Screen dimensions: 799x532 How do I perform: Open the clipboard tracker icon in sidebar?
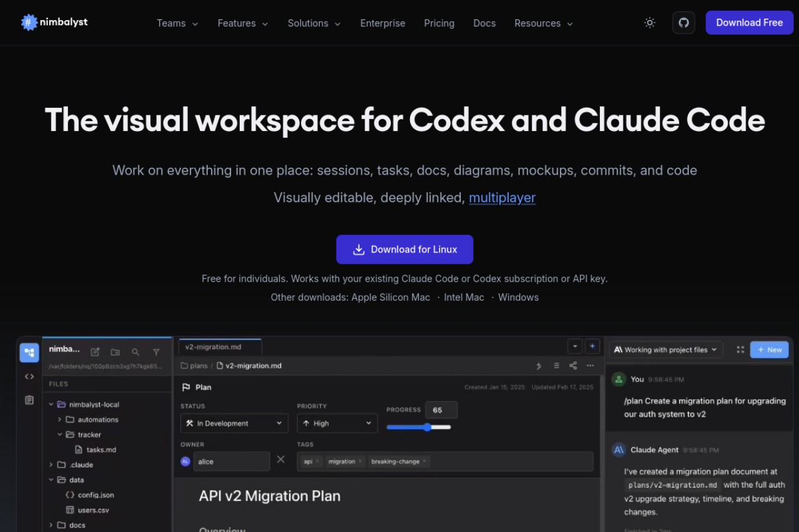[x=29, y=400]
